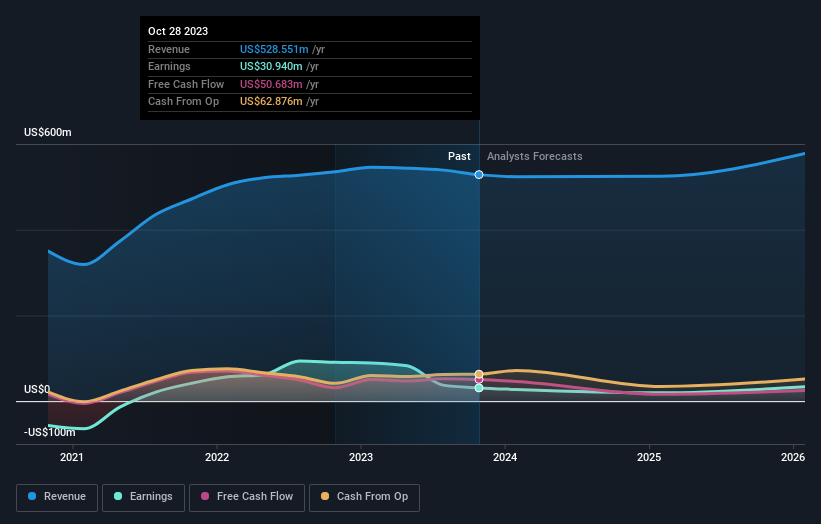Click the US$528.551m revenue value
Screen dimensions: 821x524
click(x=274, y=49)
